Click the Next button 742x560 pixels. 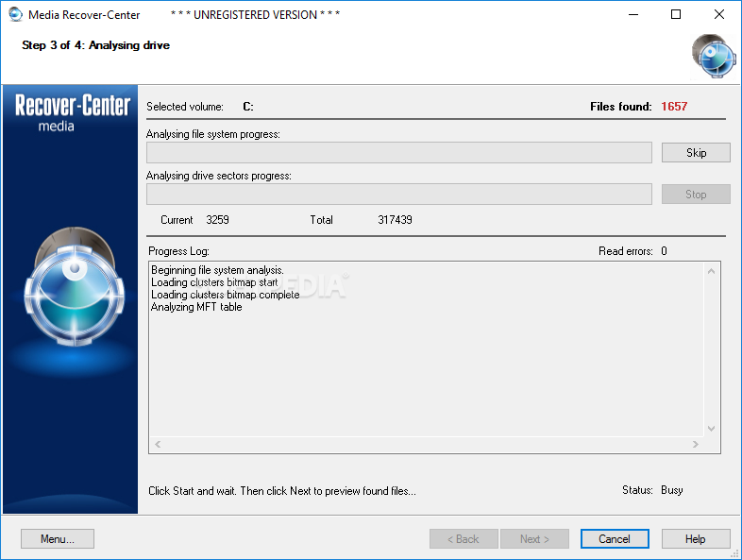click(534, 538)
